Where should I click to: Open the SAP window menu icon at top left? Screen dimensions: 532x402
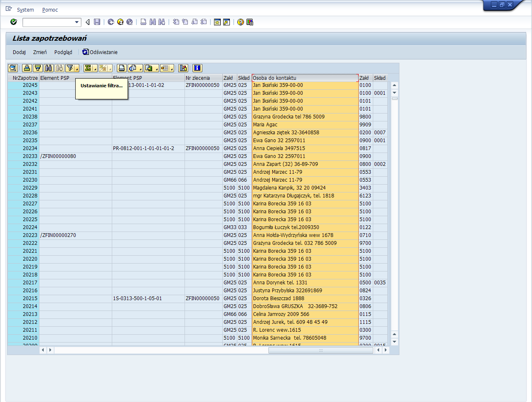(9, 9)
